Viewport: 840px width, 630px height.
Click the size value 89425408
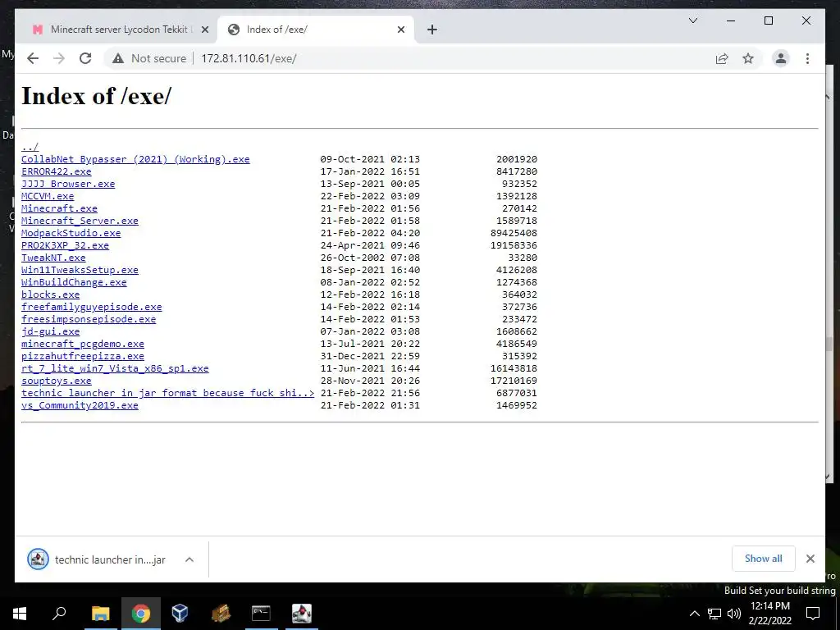click(x=514, y=233)
